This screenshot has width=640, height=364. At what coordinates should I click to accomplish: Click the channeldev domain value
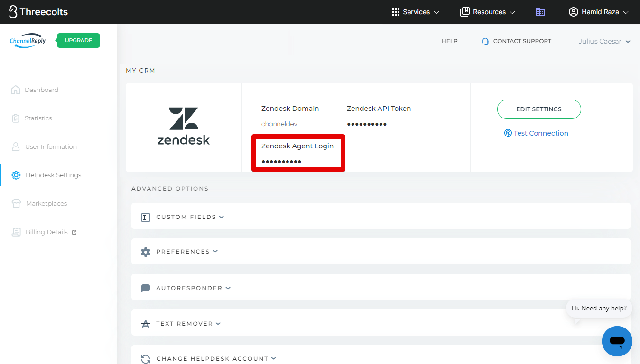279,124
